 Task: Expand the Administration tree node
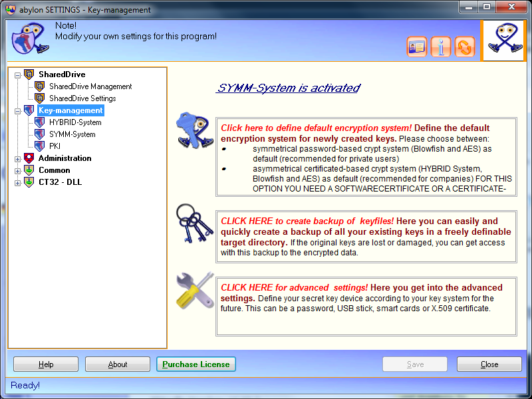pyautogui.click(x=18, y=159)
